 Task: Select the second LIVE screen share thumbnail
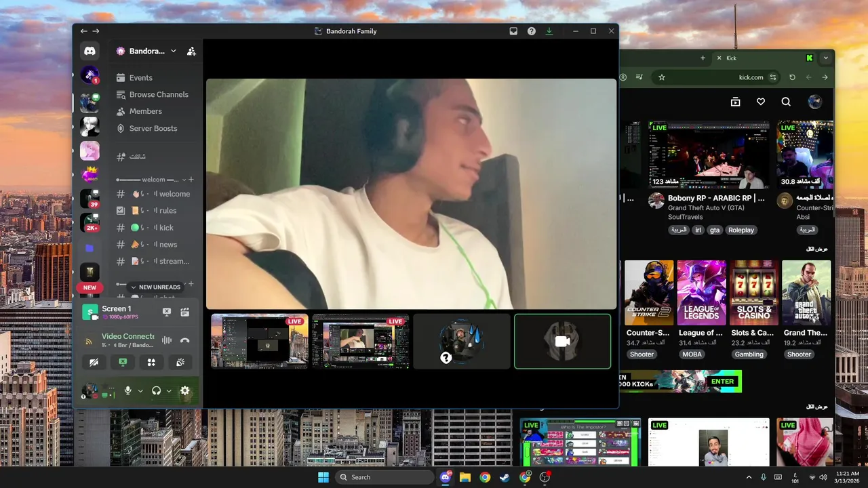pyautogui.click(x=361, y=341)
